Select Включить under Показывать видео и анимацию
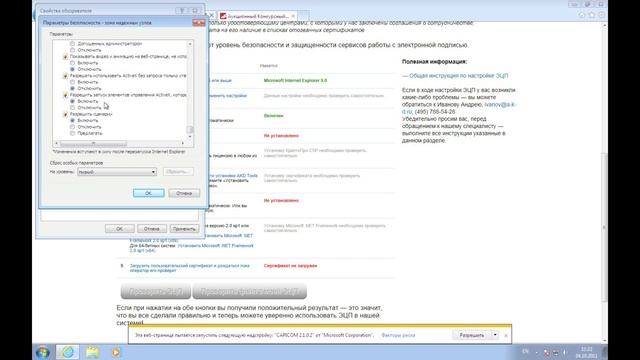Screen dimensions: 640x360 pyautogui.click(x=72, y=63)
